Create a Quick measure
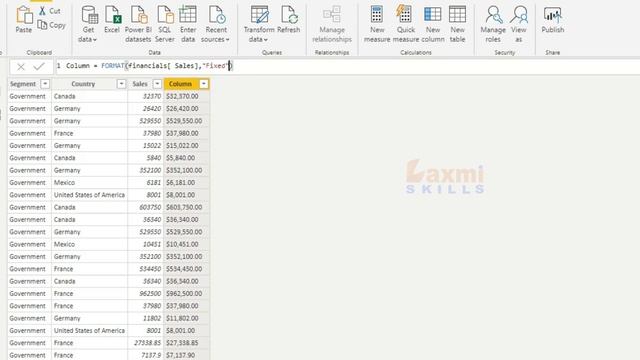 point(406,24)
